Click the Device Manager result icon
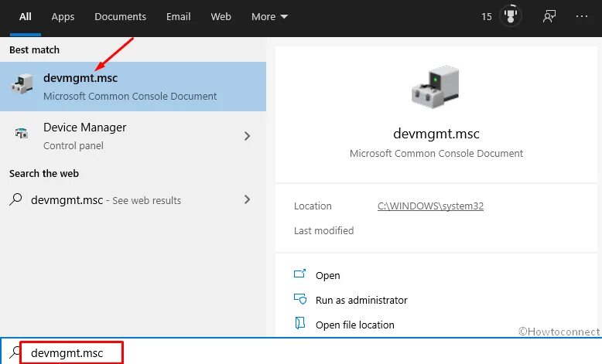This screenshot has height=364, width=602. pos(22,133)
